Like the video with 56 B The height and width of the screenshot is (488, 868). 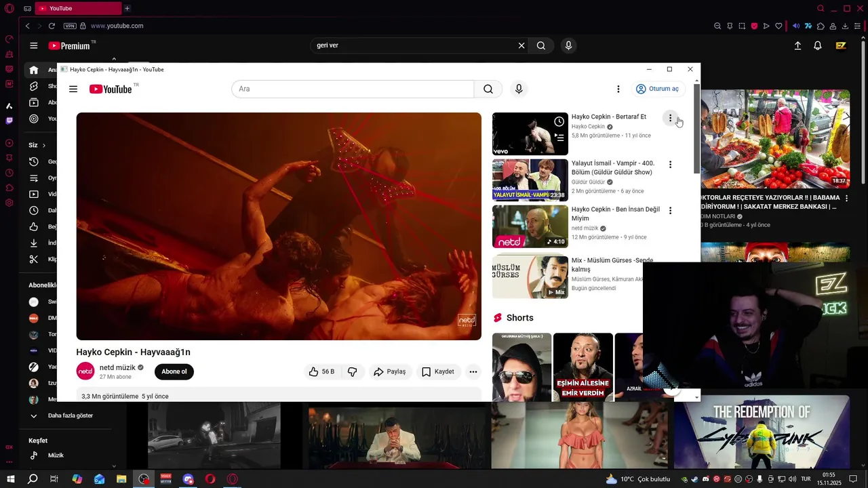[322, 371]
